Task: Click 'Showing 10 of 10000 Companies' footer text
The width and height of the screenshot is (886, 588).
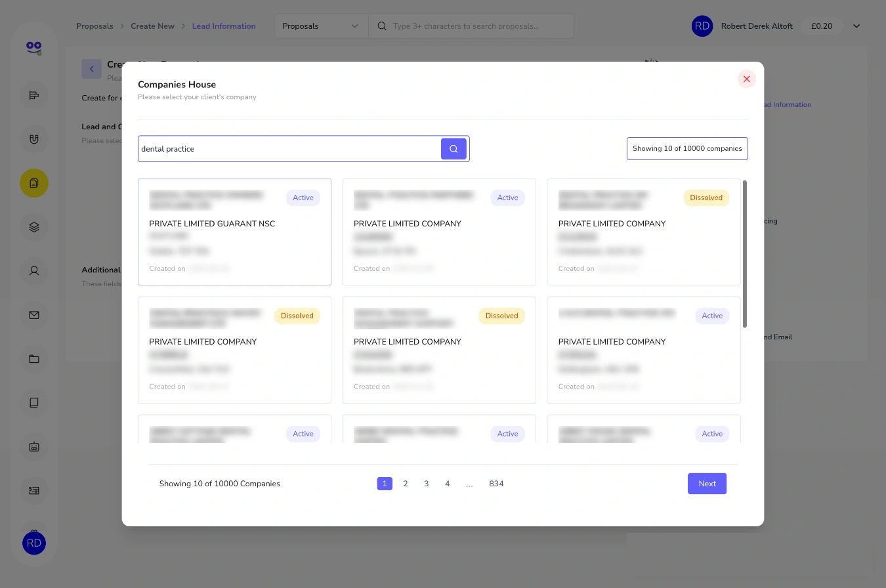Action: (220, 484)
